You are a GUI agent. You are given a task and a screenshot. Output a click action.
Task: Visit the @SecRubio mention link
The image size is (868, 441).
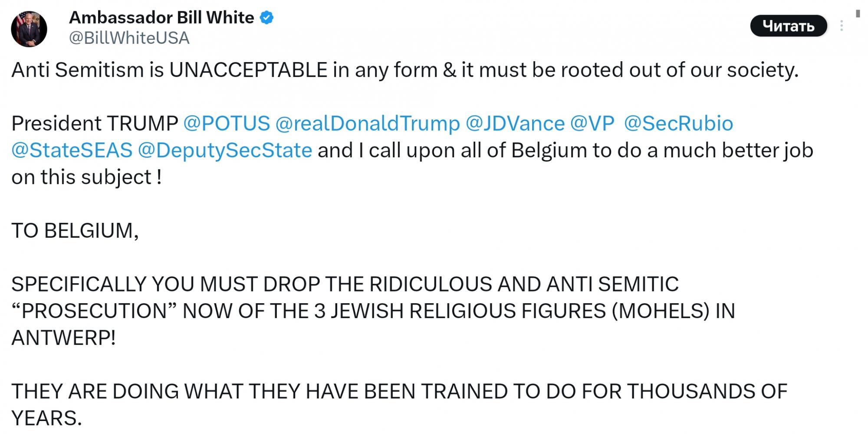pyautogui.click(x=678, y=123)
